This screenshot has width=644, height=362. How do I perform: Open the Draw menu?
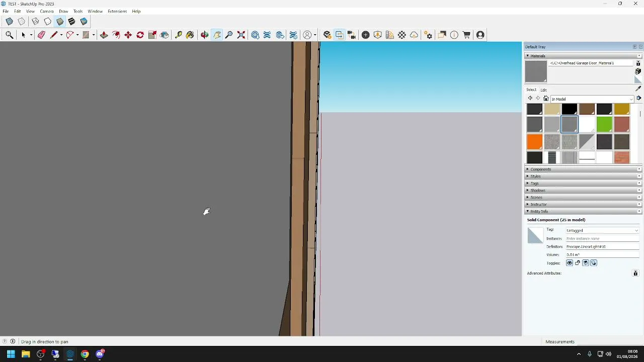pyautogui.click(x=63, y=11)
